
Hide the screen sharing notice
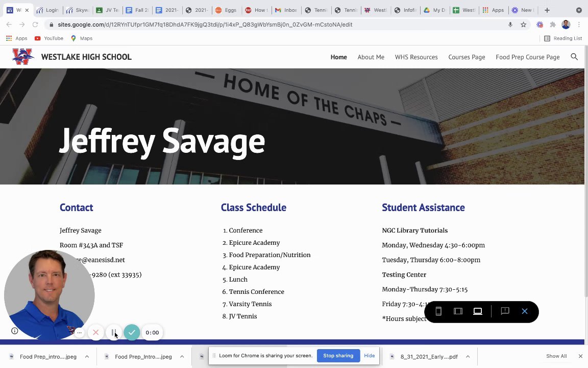[x=370, y=356]
